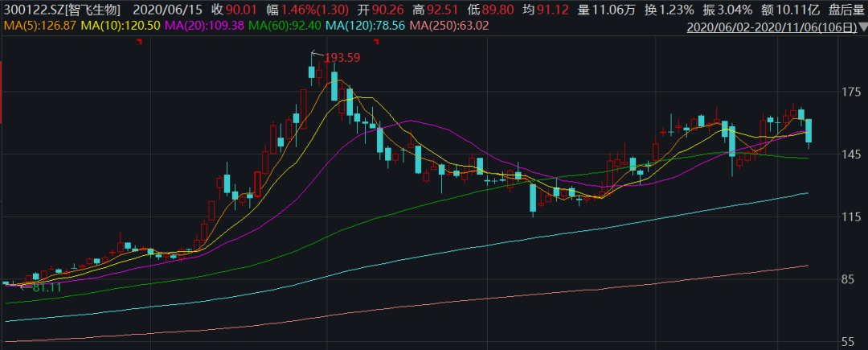Viewport: 868px width, 350px height.
Task: Select the peak candlestick under the 193.59 arrow
Action: tap(312, 72)
